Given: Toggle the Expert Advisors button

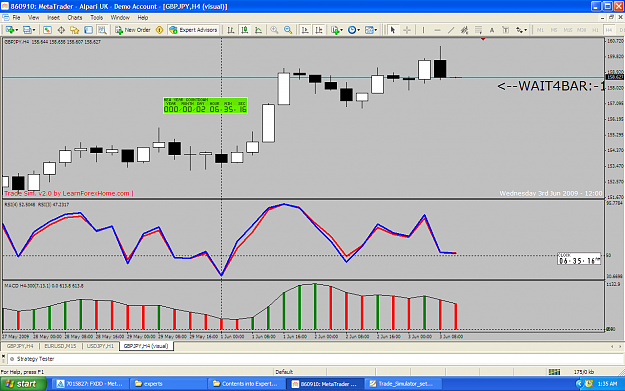Looking at the screenshot, I should 193,30.
